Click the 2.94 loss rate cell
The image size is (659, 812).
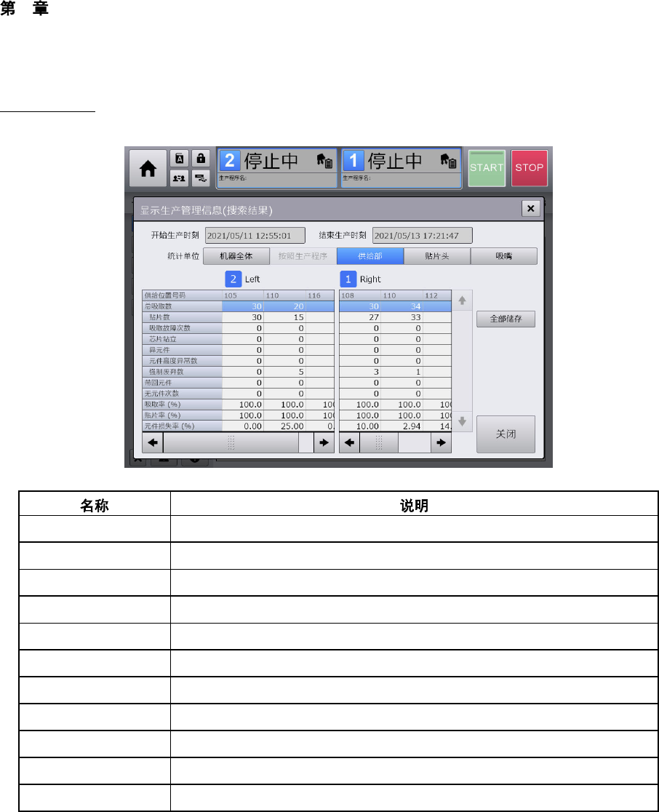click(x=402, y=426)
